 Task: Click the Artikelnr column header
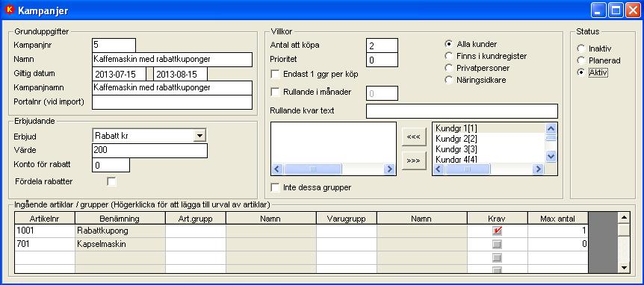pos(45,219)
